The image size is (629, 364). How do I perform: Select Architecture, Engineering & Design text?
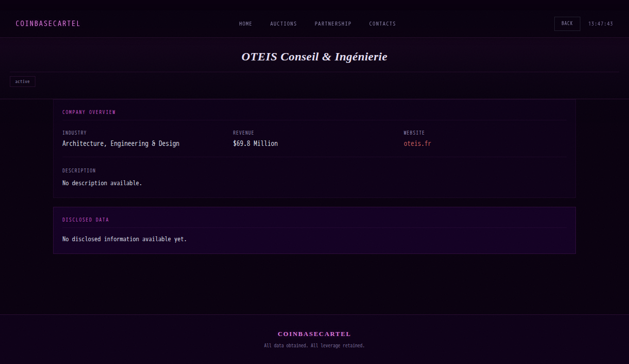coord(121,143)
